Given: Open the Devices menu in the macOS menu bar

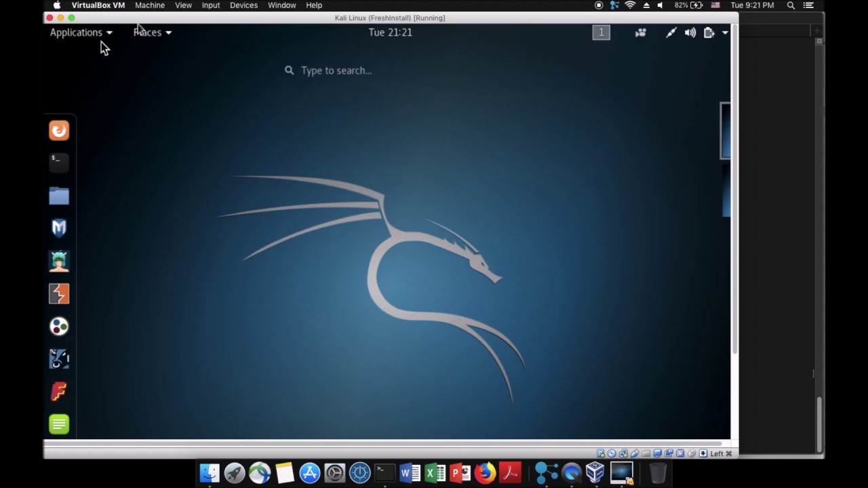Looking at the screenshot, I should click(243, 5).
